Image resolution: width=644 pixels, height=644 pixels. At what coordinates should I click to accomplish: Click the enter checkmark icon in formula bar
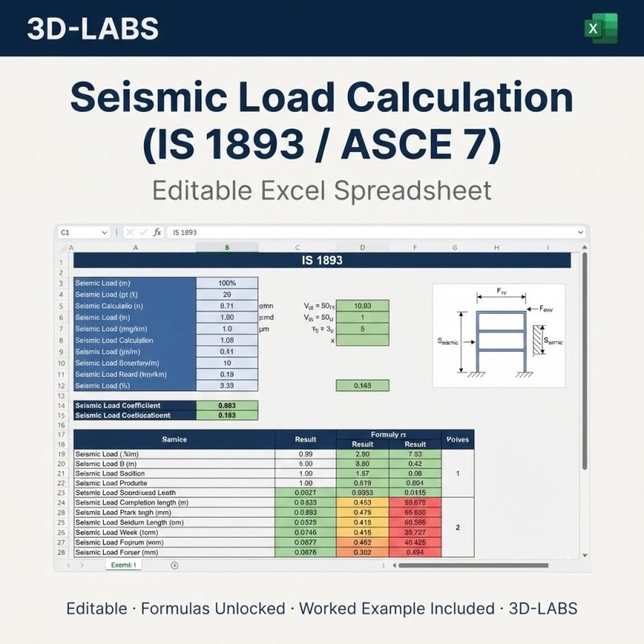tap(143, 233)
